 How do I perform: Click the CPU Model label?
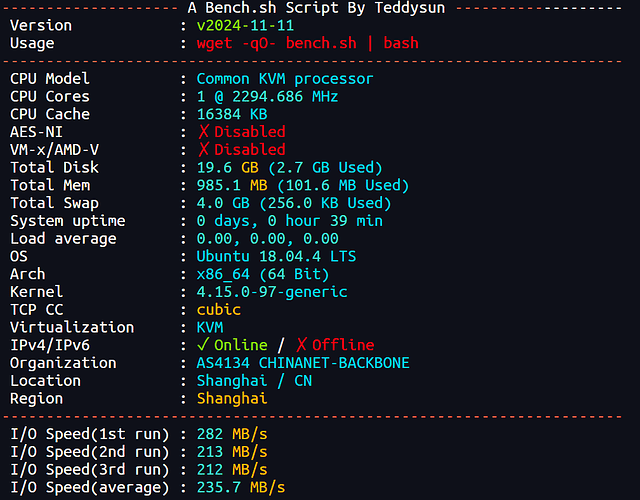click(50, 79)
